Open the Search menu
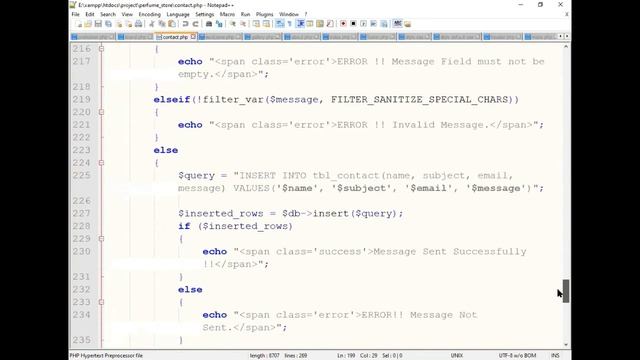Viewport: 640px width, 360px height. 108,14
